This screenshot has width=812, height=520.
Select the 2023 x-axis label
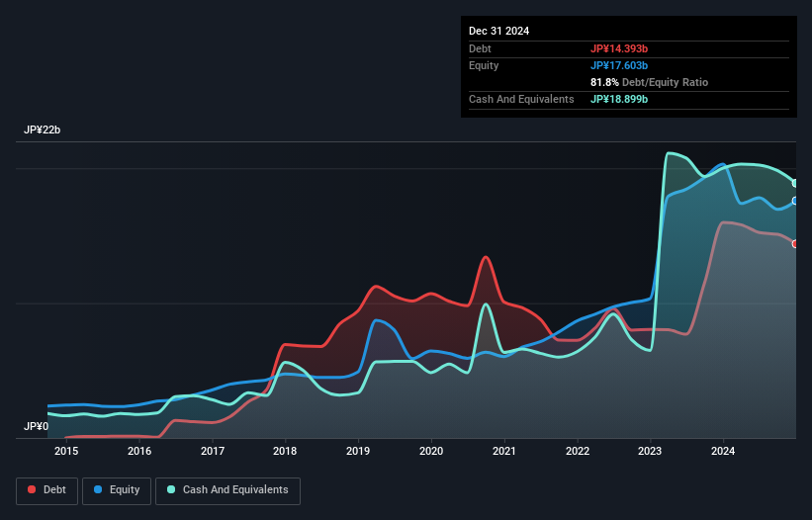(650, 451)
